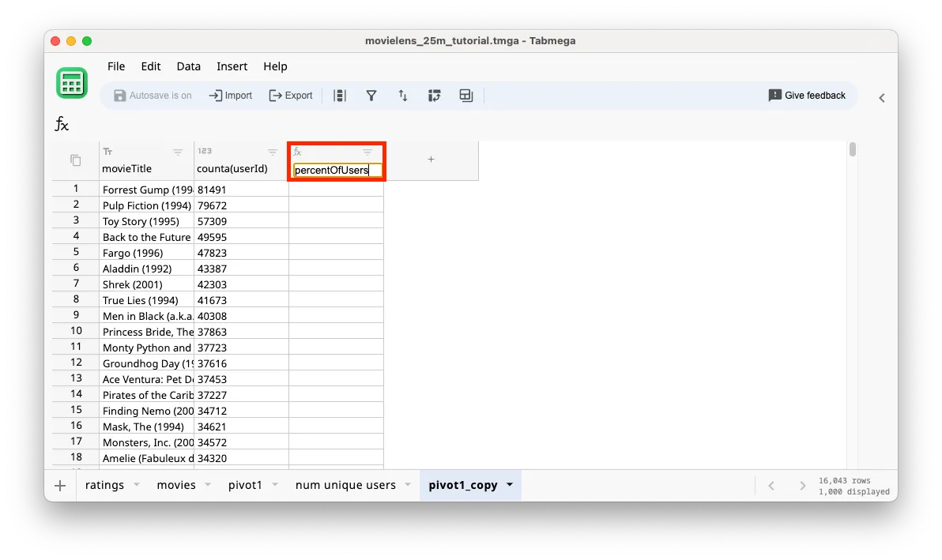Click the split view icon in the toolbar

[465, 95]
